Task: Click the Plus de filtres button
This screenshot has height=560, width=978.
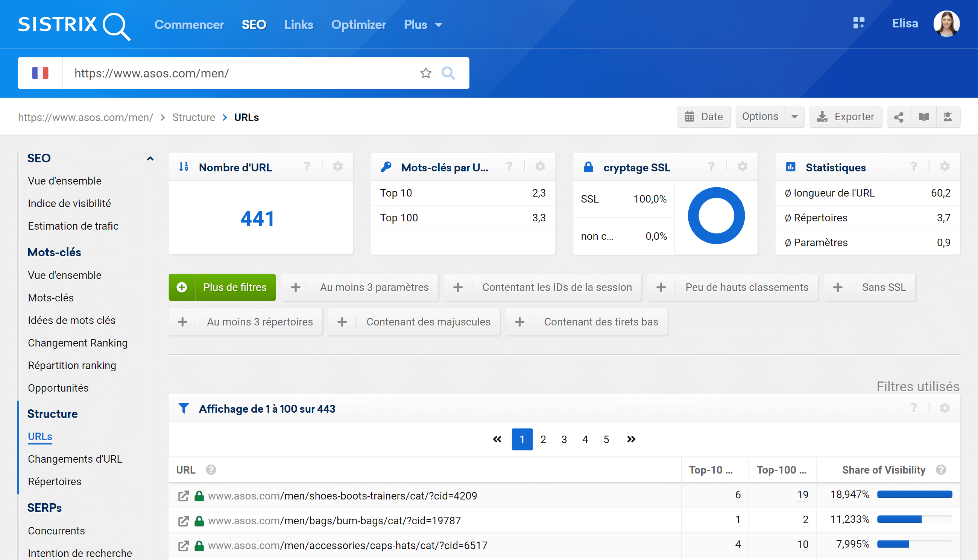Action: click(222, 287)
